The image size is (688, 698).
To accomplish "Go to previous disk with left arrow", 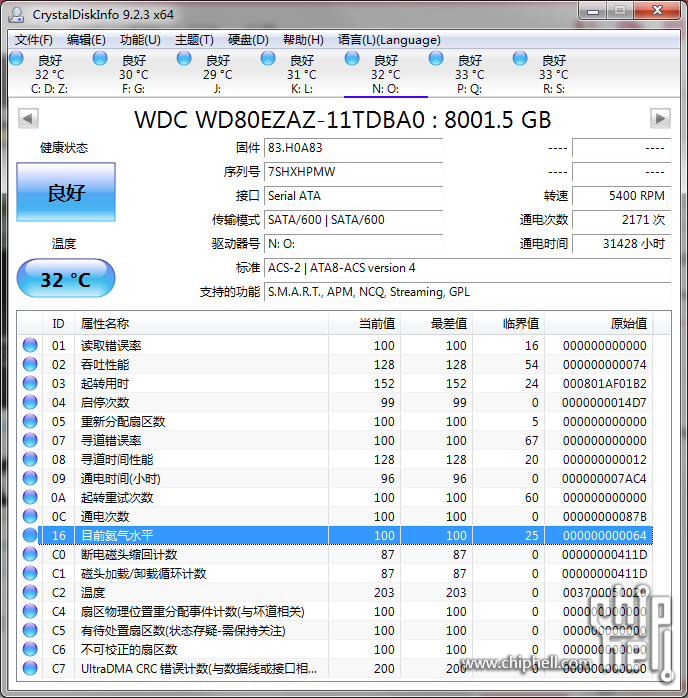I will point(28,118).
